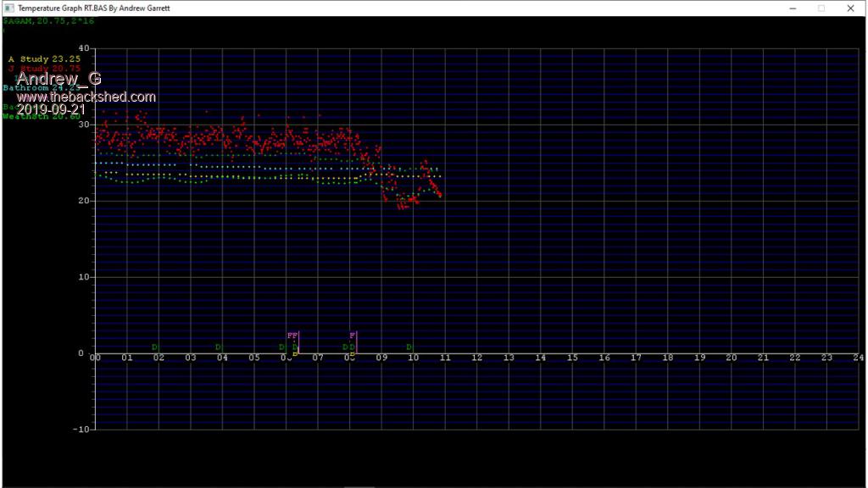868x488 pixels.
Task: Select the red J Study 20.75 legend entry
Action: [x=44, y=69]
